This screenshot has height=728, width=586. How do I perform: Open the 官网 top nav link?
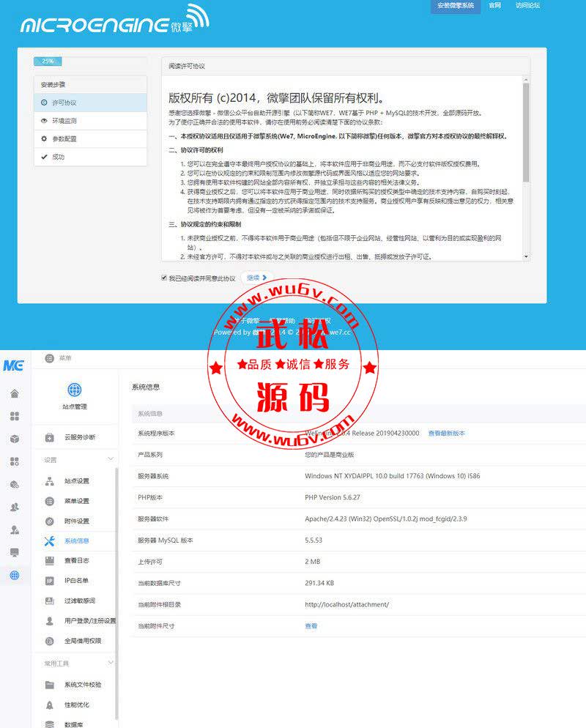495,6
